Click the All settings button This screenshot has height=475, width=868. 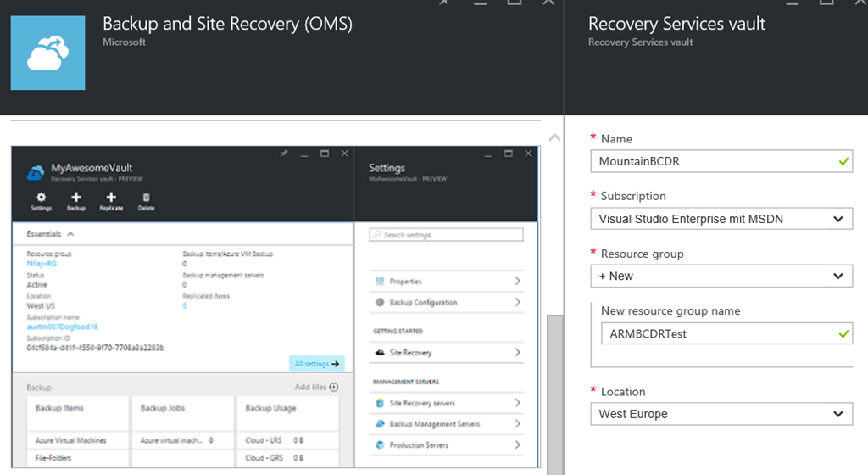pos(317,364)
